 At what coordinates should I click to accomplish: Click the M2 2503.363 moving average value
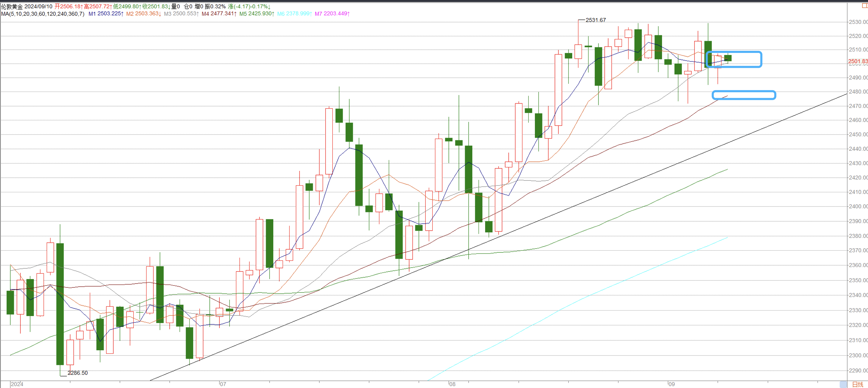[x=144, y=14]
